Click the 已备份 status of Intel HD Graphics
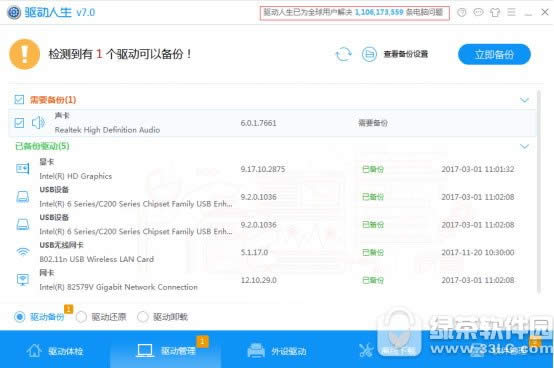The image size is (554, 368). pyautogui.click(x=373, y=169)
